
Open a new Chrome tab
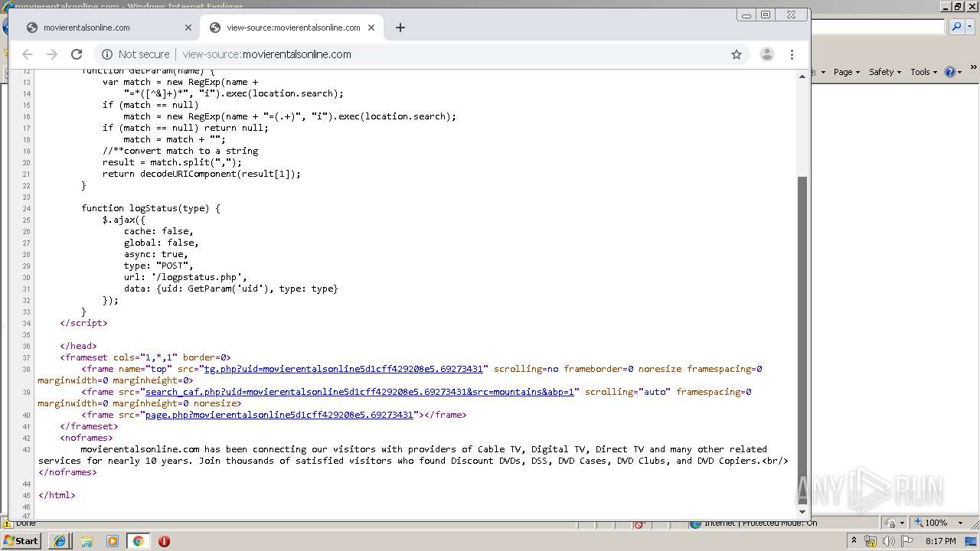coord(400,28)
